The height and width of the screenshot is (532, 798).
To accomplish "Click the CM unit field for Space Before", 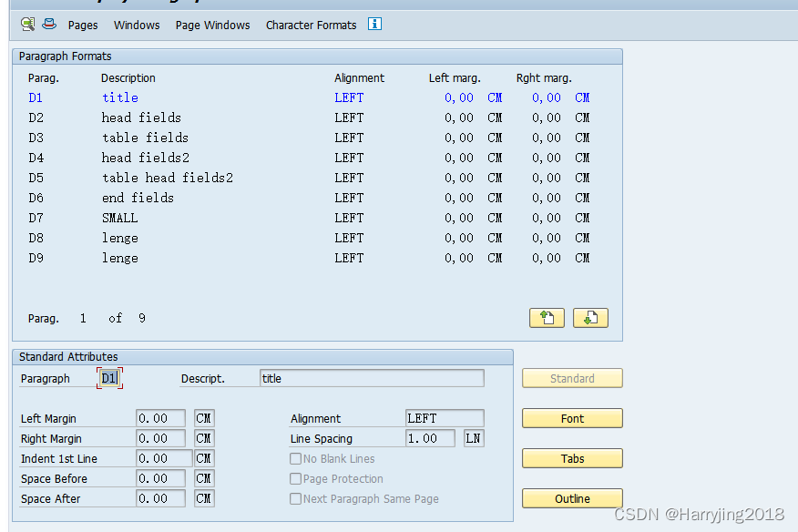I will pos(204,478).
